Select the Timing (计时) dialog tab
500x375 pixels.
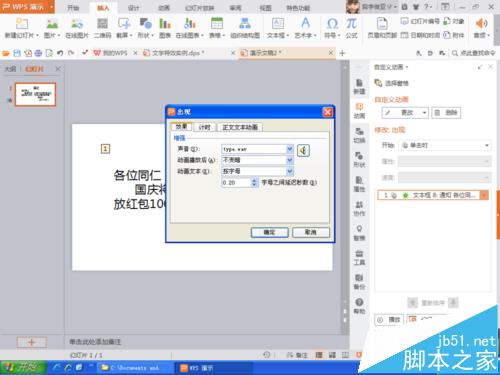(x=204, y=127)
